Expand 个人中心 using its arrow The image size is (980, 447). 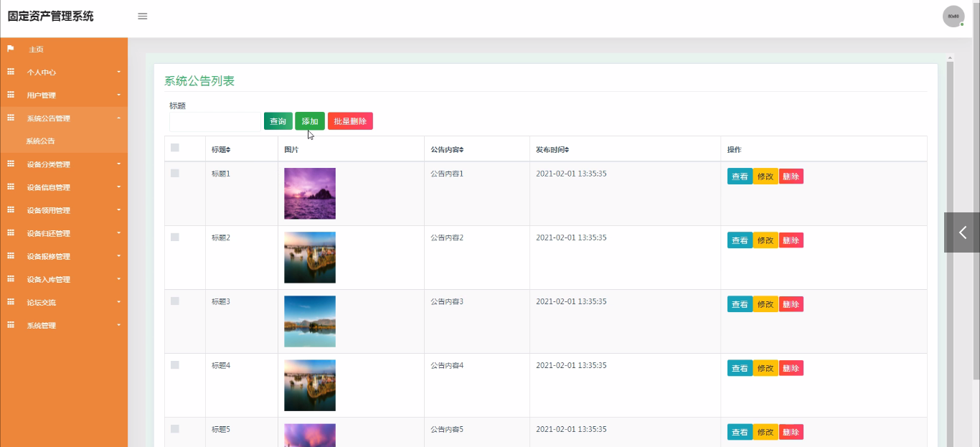119,72
